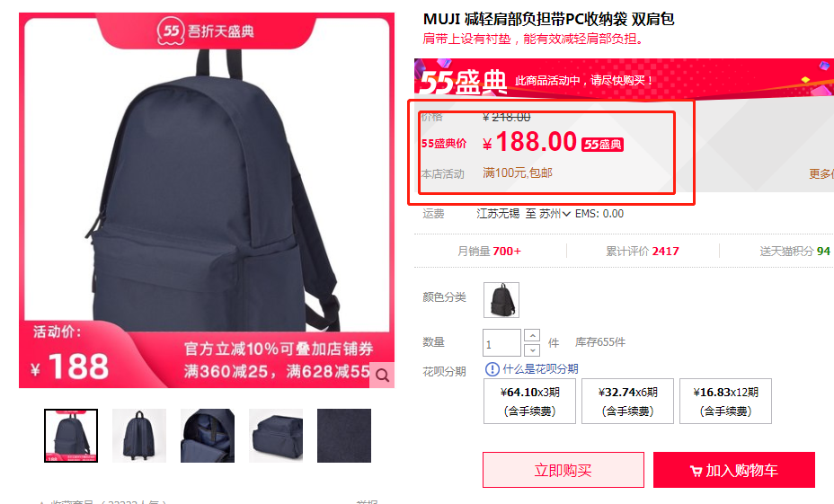Increase quantity with the up arrow
The height and width of the screenshot is (504, 834).
[532, 335]
